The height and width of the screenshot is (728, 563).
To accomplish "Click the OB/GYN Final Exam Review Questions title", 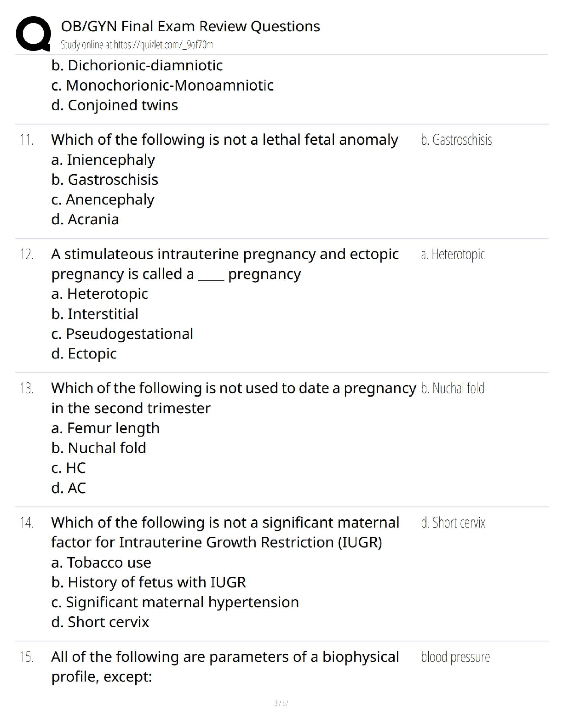I will pos(190,26).
